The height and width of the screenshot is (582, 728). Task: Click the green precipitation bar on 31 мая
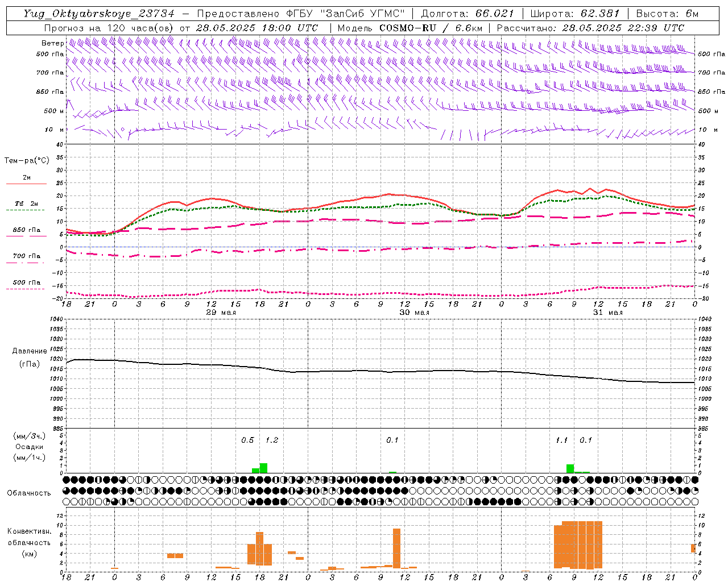pos(570,469)
